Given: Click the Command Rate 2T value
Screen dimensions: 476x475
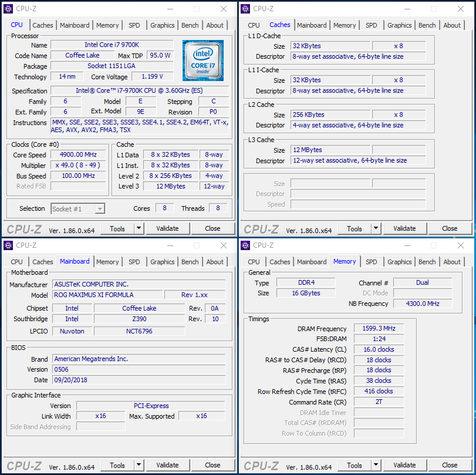Looking at the screenshot, I should [379, 402].
